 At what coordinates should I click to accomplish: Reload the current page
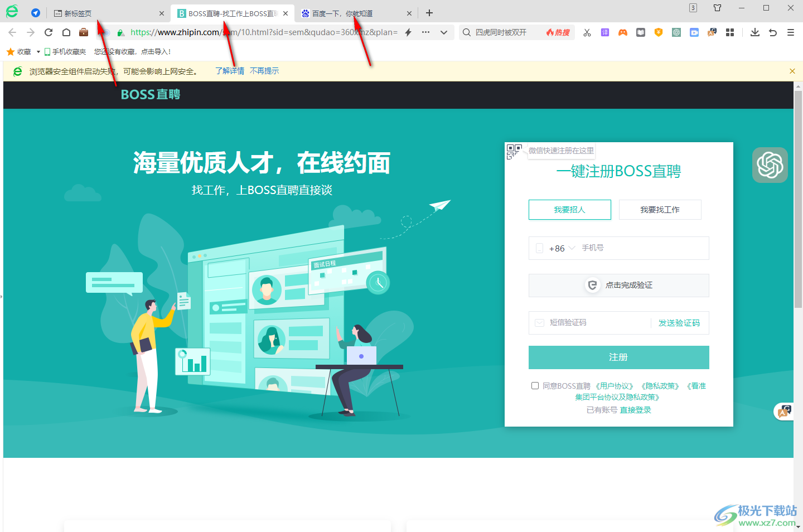[49, 32]
